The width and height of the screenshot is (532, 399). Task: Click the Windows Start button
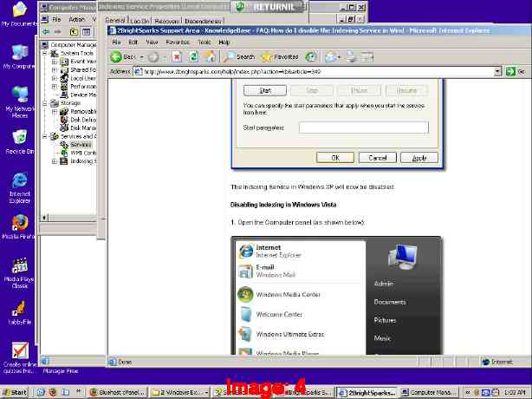[x=15, y=392]
